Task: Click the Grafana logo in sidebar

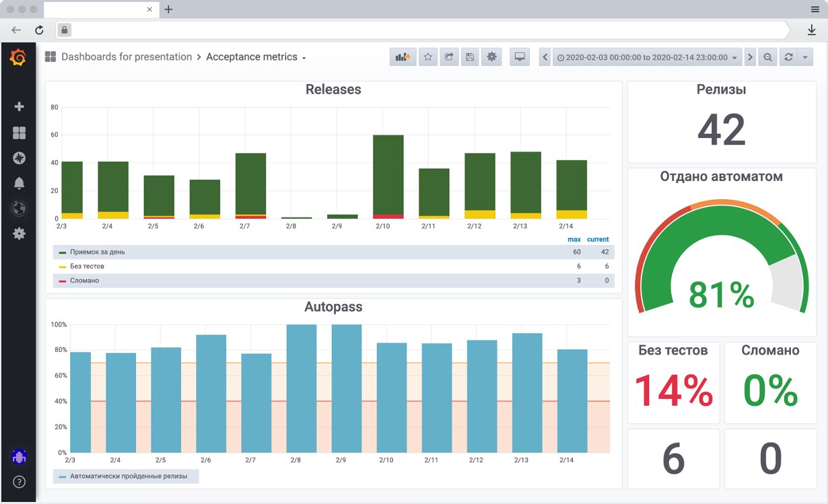Action: click(x=19, y=59)
